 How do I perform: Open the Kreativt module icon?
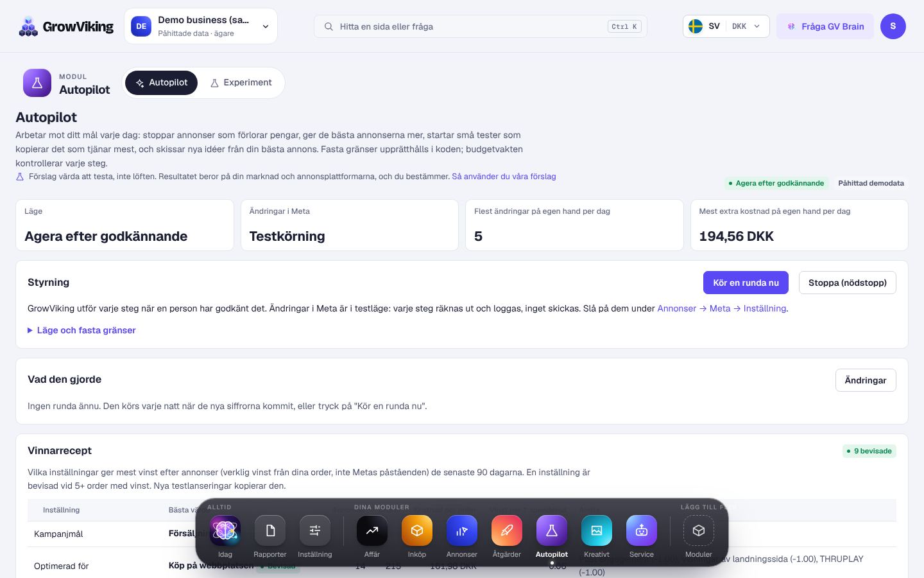597,530
